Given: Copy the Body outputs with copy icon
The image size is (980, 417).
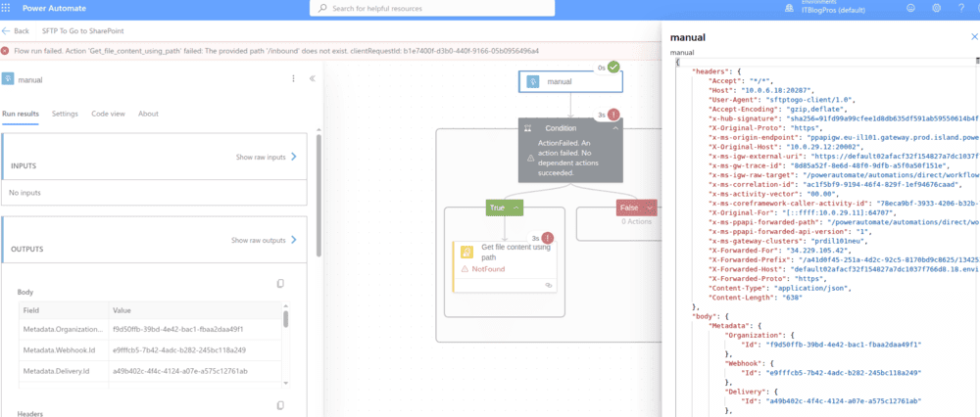Looking at the screenshot, I should 280,284.
